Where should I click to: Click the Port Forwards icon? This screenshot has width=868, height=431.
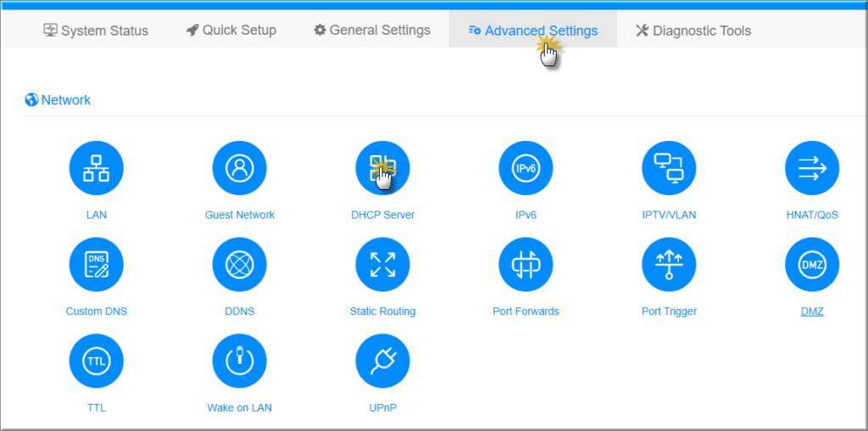526,265
